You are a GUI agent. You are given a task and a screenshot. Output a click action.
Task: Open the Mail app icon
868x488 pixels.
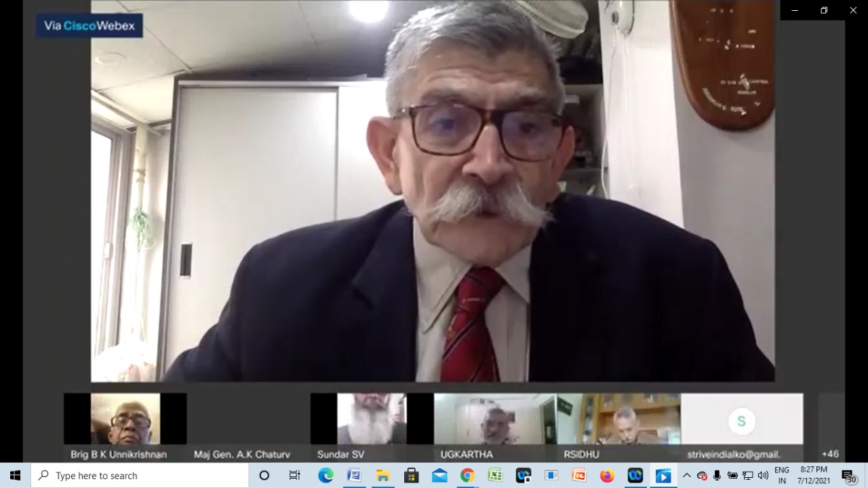click(439, 476)
